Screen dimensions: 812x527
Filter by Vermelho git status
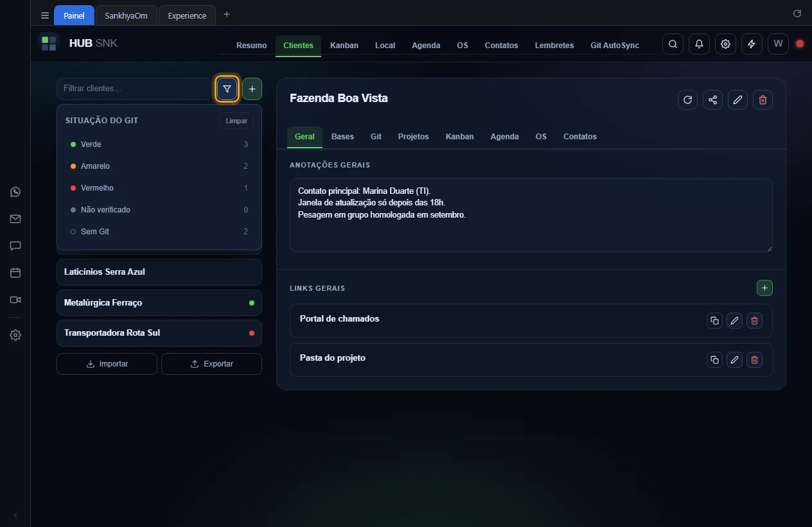(159, 188)
